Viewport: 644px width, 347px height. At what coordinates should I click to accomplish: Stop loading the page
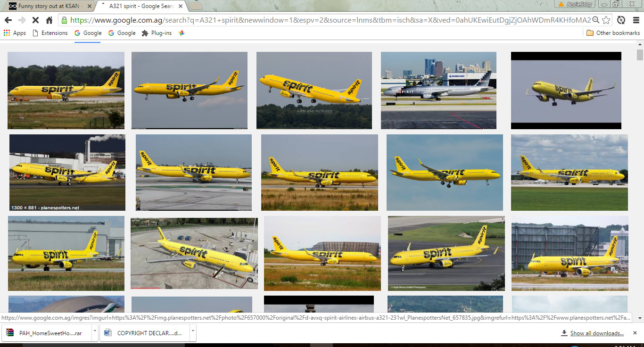tap(36, 20)
